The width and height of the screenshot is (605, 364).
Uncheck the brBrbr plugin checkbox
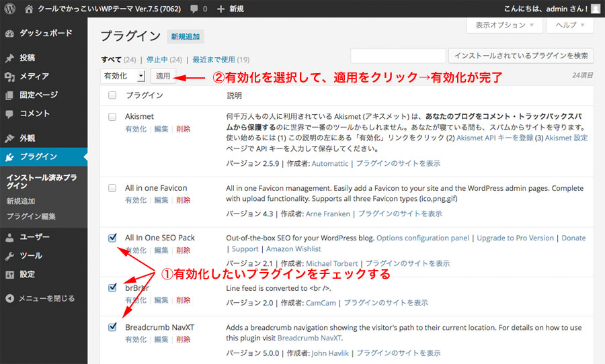click(x=112, y=287)
